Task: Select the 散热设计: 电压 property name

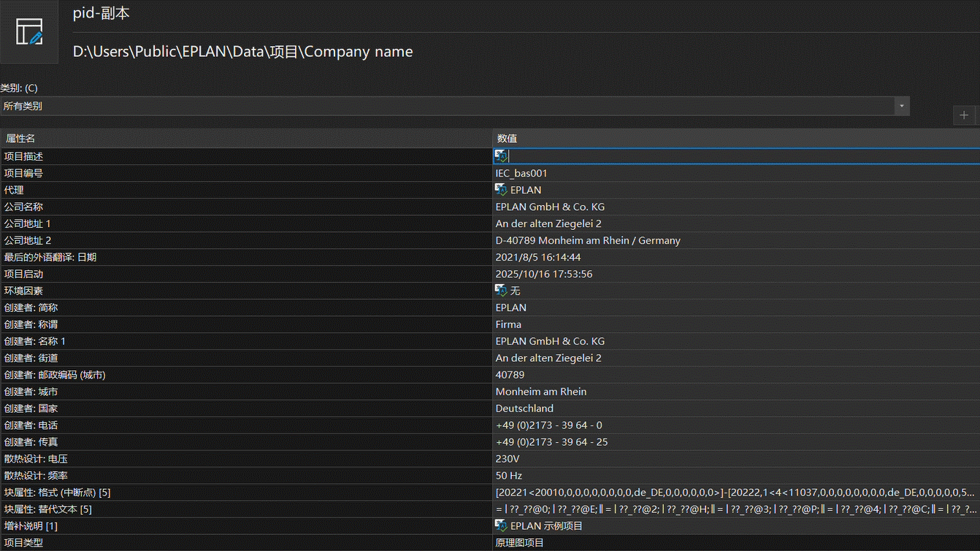Action: (36, 458)
